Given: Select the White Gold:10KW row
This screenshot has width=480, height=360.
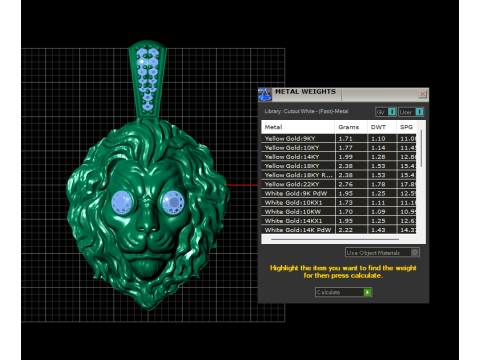Looking at the screenshot, I should [x=339, y=212].
